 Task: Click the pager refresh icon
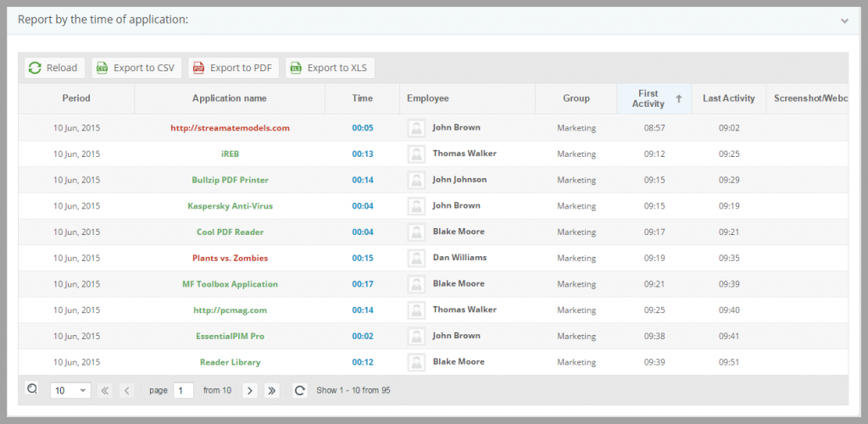(x=299, y=390)
